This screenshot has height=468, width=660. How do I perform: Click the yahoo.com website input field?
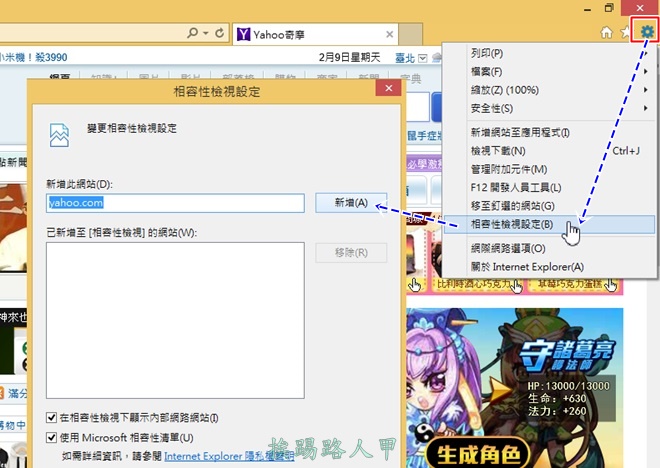click(175, 203)
